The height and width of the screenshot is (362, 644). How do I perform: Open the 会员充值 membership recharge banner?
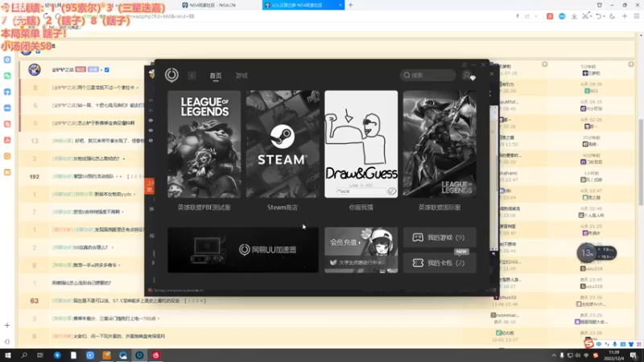(361, 242)
